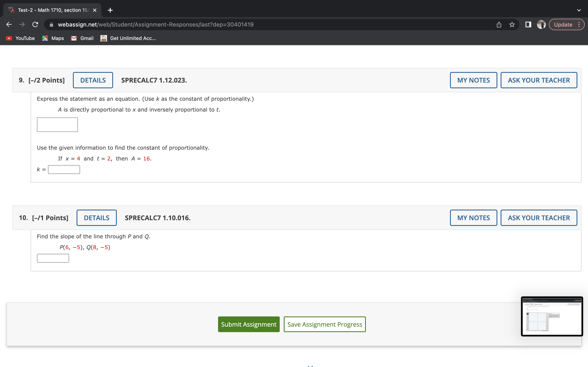
Task: Click the k = answer field
Action: pyautogui.click(x=64, y=169)
